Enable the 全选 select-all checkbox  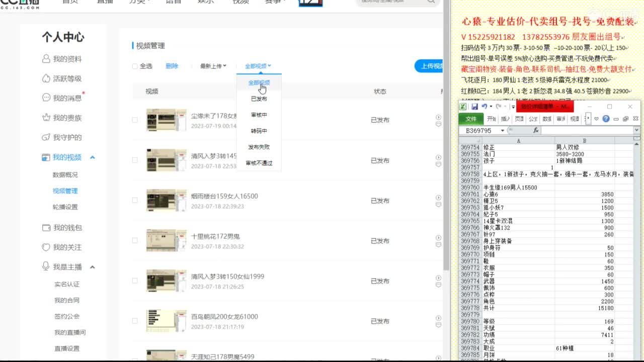coord(135,66)
